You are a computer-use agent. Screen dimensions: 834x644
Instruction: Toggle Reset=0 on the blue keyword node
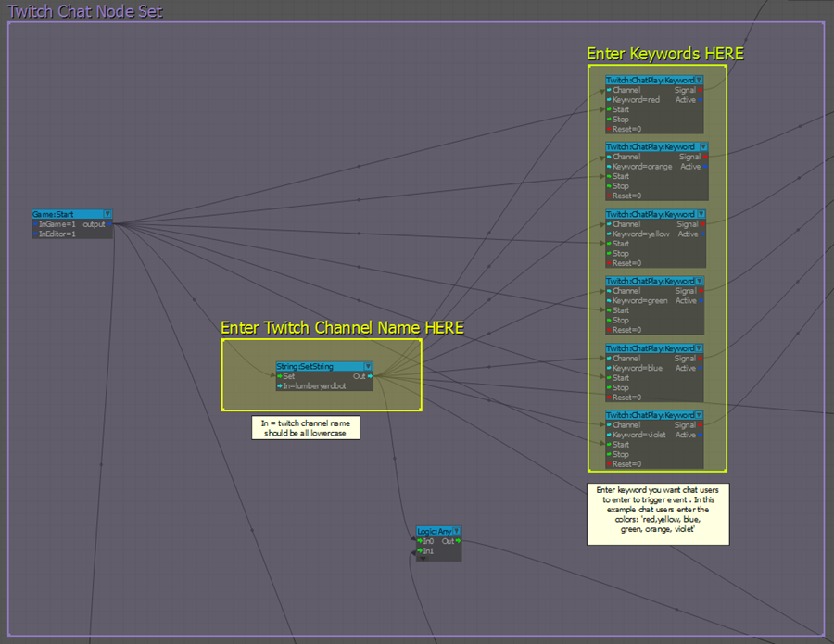click(x=609, y=397)
